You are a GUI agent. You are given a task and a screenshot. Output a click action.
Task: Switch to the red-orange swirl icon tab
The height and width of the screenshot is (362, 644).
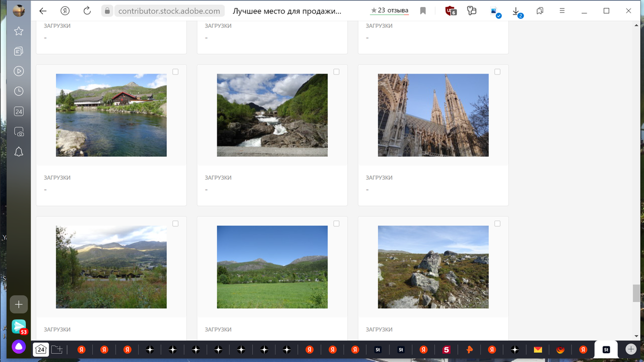(x=560, y=350)
